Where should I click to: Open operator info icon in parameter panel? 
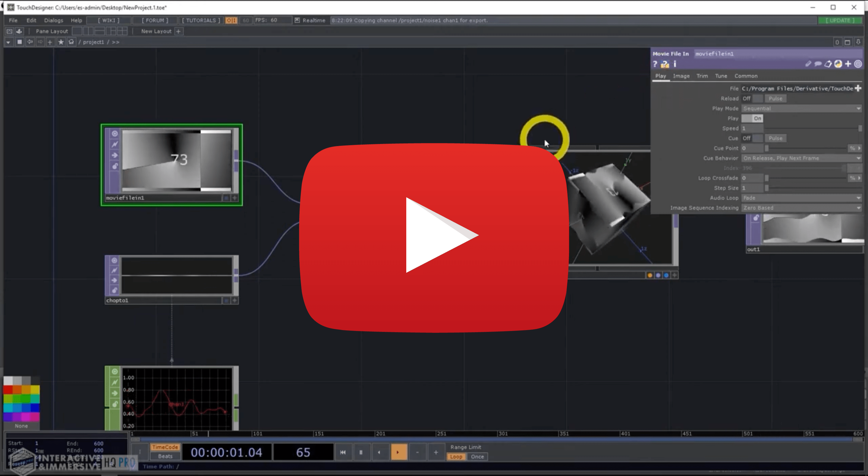coord(675,64)
